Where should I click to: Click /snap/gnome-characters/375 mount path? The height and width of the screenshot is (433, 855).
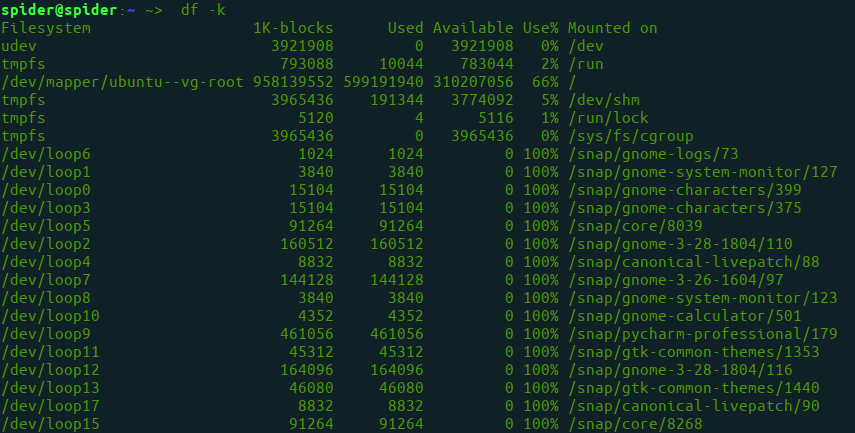[x=685, y=208]
